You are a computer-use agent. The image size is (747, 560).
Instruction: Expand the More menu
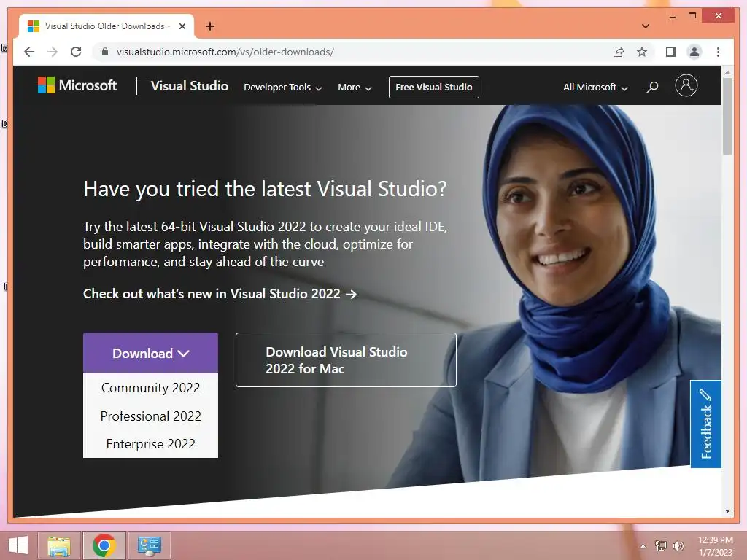[355, 87]
